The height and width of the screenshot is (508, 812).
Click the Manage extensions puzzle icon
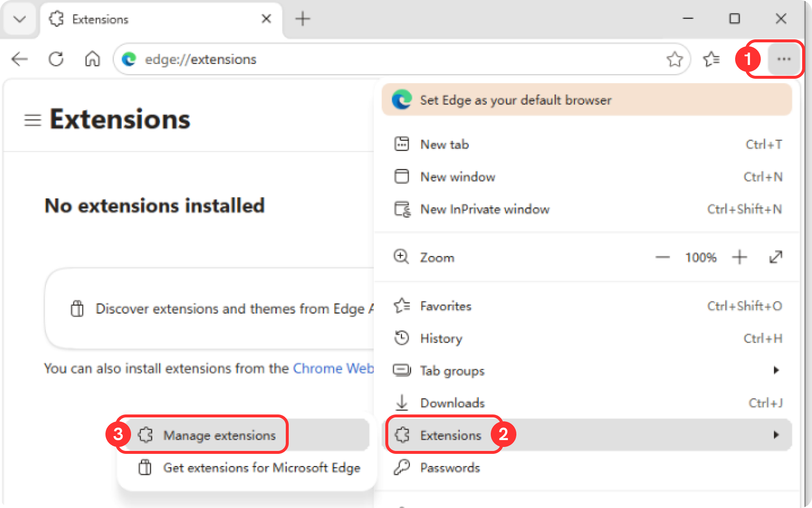point(145,435)
